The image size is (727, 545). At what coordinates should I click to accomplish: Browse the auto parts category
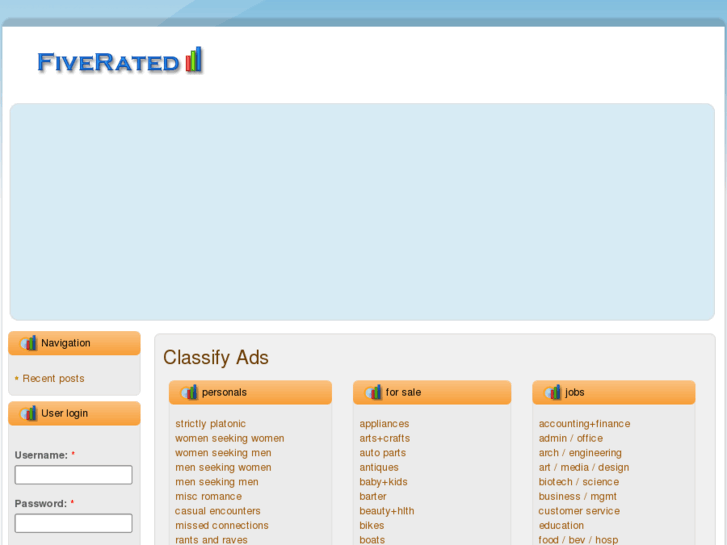(382, 453)
